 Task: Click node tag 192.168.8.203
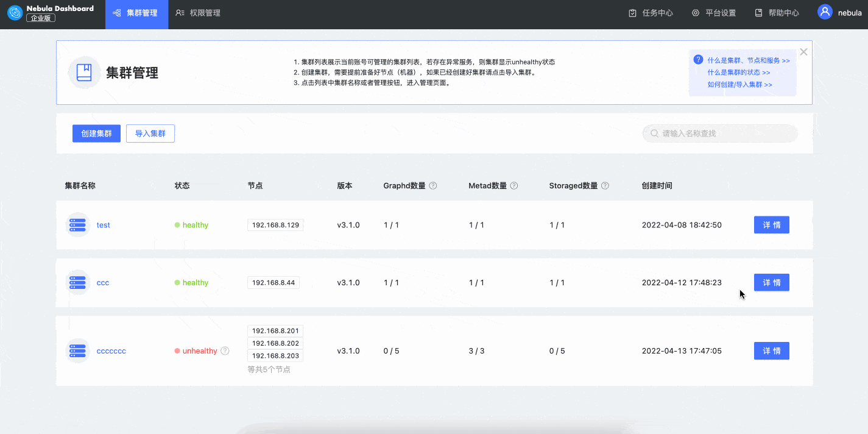click(x=275, y=356)
